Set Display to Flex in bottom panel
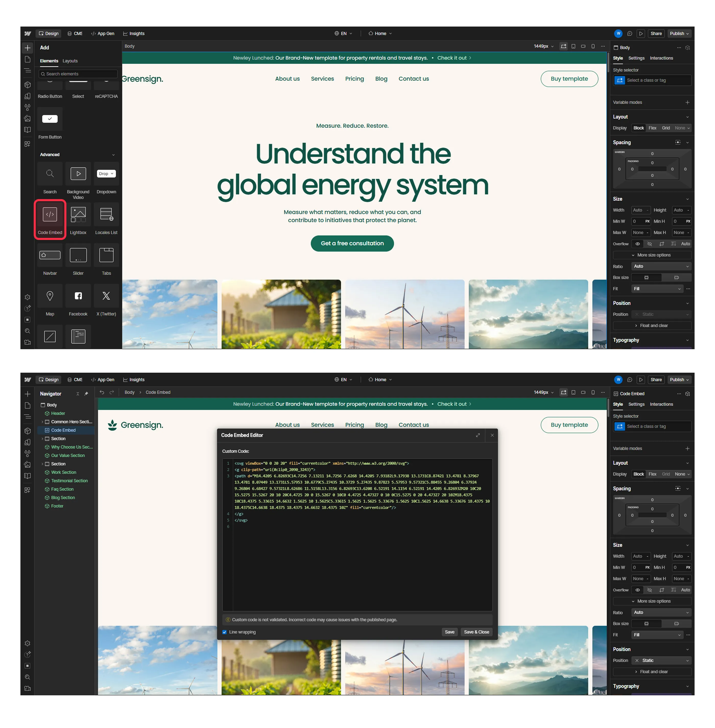Image resolution: width=715 pixels, height=728 pixels. coord(653,474)
